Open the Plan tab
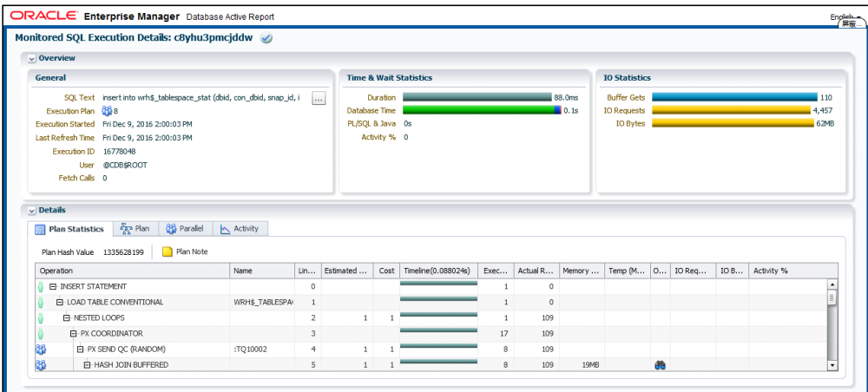This screenshot has height=392, width=868. pyautogui.click(x=135, y=229)
